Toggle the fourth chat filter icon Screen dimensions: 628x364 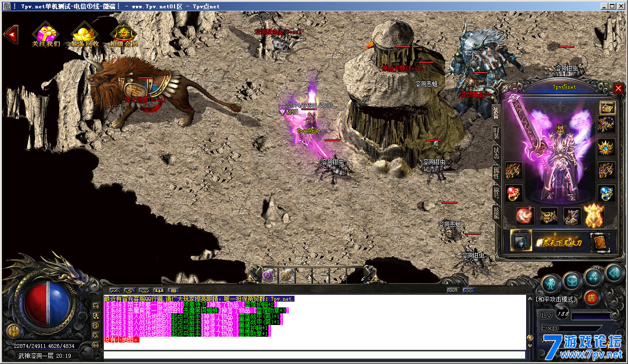(96, 335)
